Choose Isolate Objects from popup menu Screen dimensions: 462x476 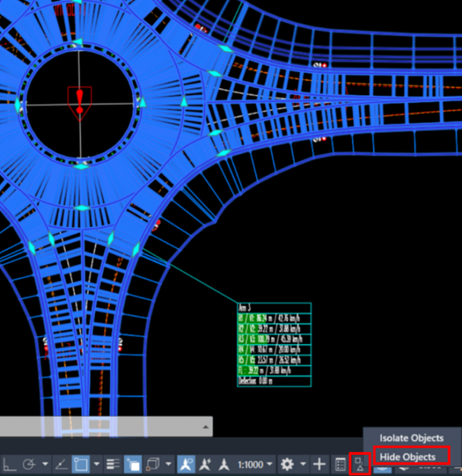[411, 438]
